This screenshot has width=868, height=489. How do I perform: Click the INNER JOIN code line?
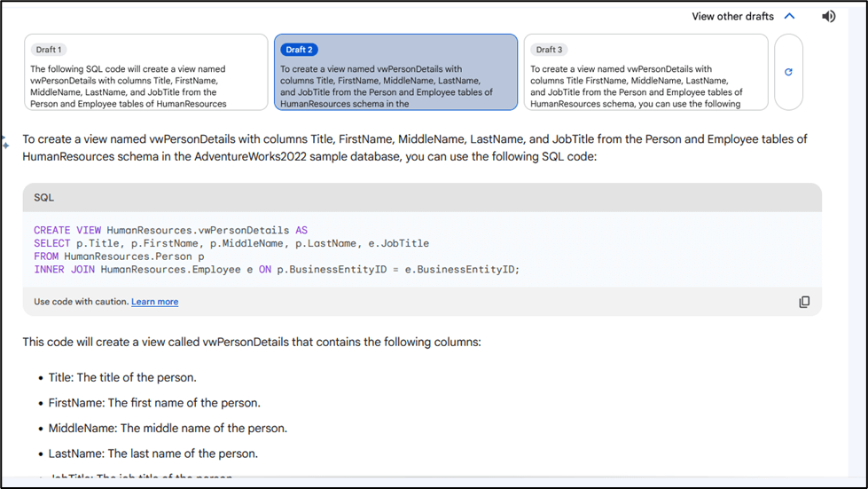click(x=277, y=269)
